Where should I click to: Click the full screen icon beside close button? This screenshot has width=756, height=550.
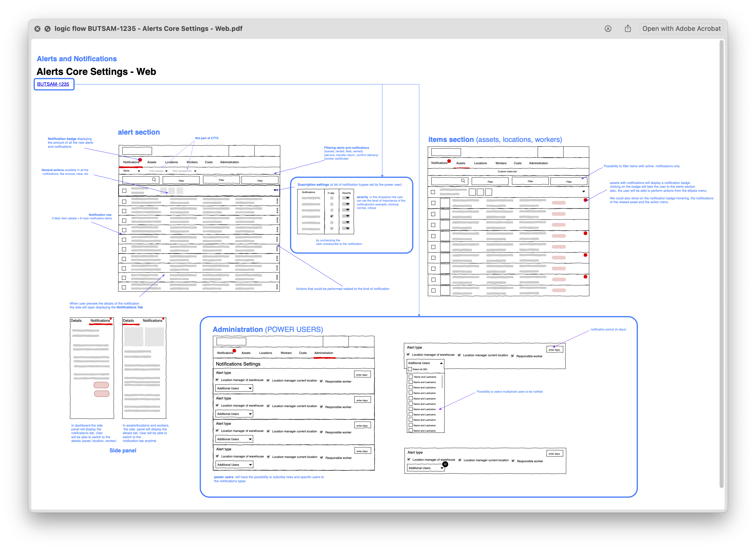click(x=48, y=29)
